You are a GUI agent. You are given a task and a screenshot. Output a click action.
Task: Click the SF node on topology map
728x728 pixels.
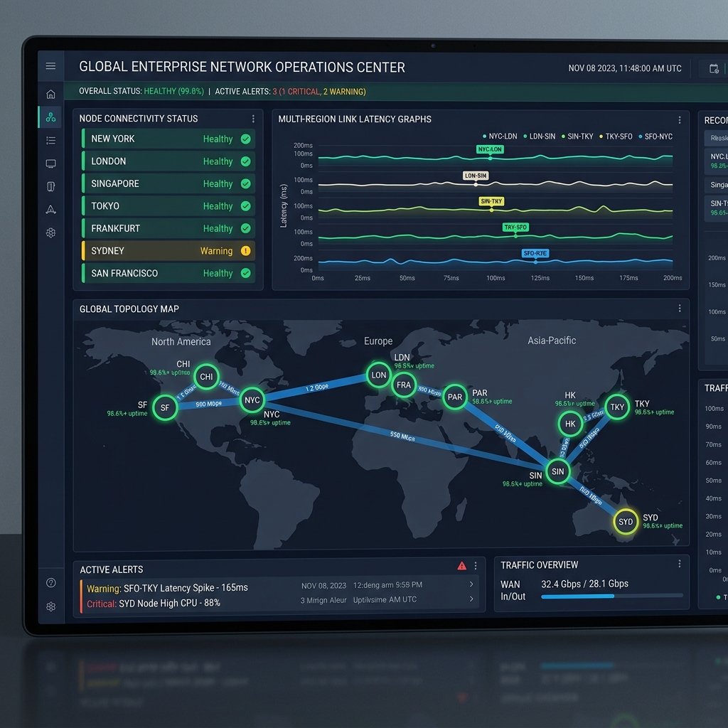(x=165, y=407)
